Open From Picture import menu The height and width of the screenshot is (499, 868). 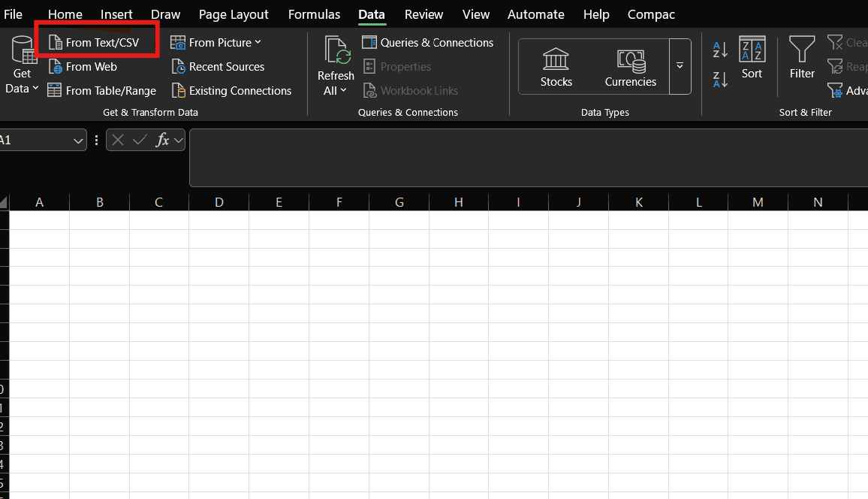coord(216,43)
